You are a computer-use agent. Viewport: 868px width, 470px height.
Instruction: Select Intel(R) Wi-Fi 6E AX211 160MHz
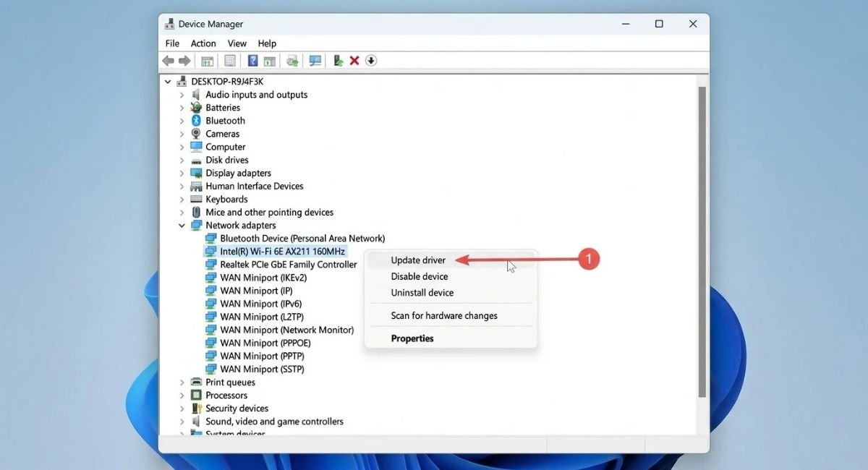click(x=283, y=252)
